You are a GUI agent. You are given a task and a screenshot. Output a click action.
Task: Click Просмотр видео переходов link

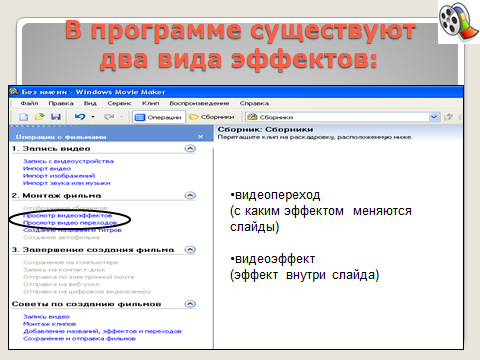tap(70, 223)
